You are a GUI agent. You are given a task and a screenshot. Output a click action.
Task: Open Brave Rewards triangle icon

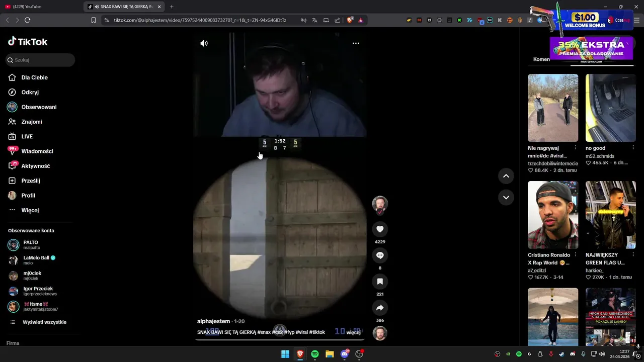pos(361,20)
